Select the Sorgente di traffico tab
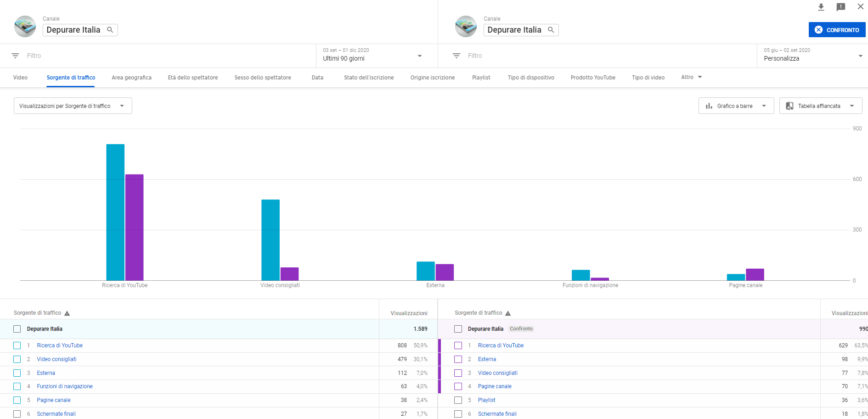The width and height of the screenshot is (868, 419). point(71,78)
